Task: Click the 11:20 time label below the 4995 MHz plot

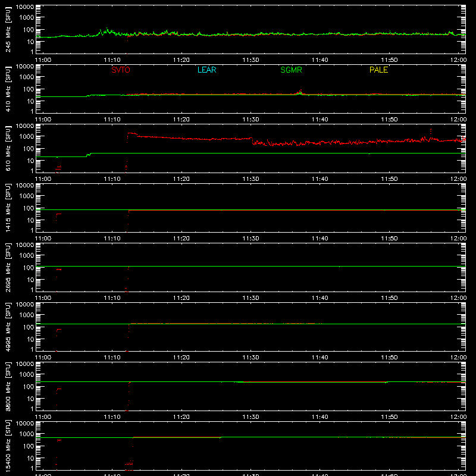Action: click(181, 358)
